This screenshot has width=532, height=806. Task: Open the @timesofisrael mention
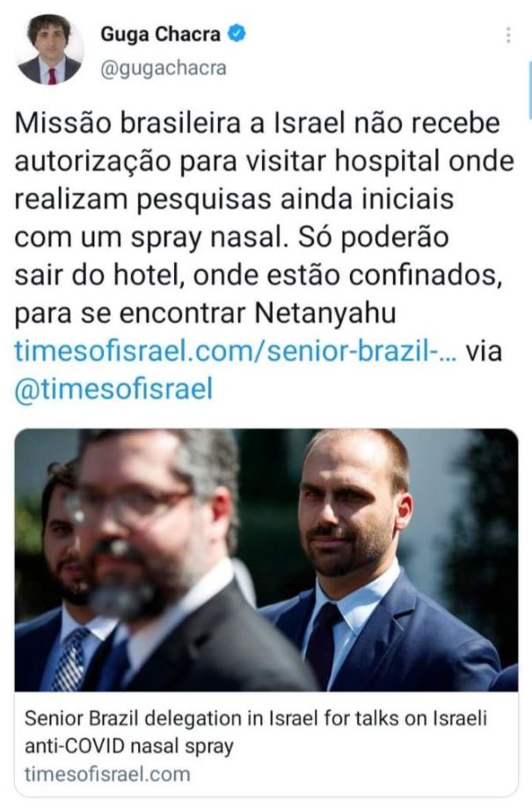tap(113, 389)
